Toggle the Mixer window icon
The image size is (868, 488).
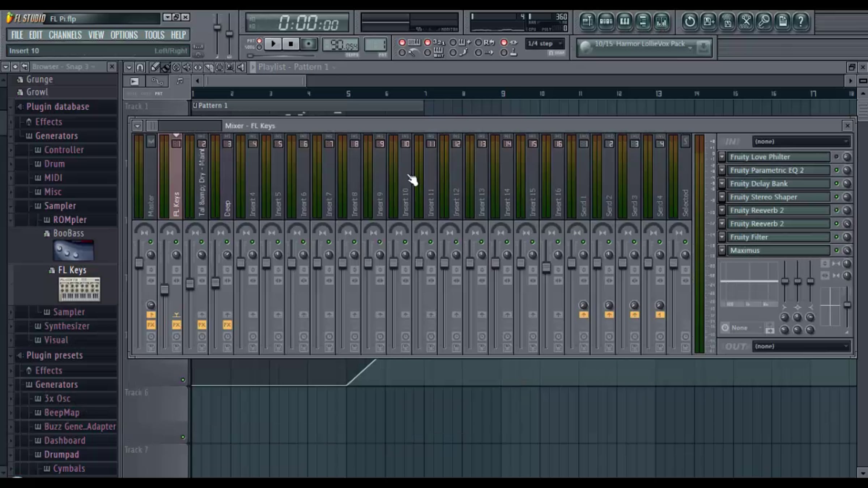tap(661, 22)
